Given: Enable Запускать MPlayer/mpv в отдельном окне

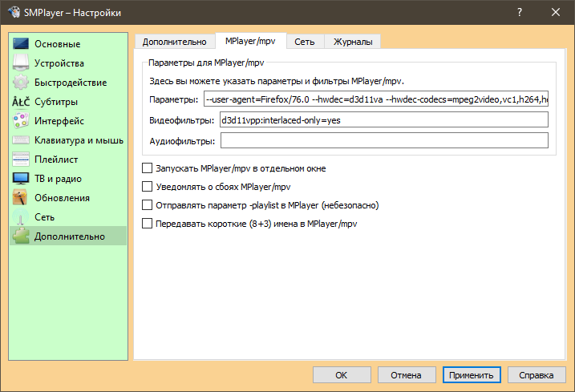Looking at the screenshot, I should [147, 169].
